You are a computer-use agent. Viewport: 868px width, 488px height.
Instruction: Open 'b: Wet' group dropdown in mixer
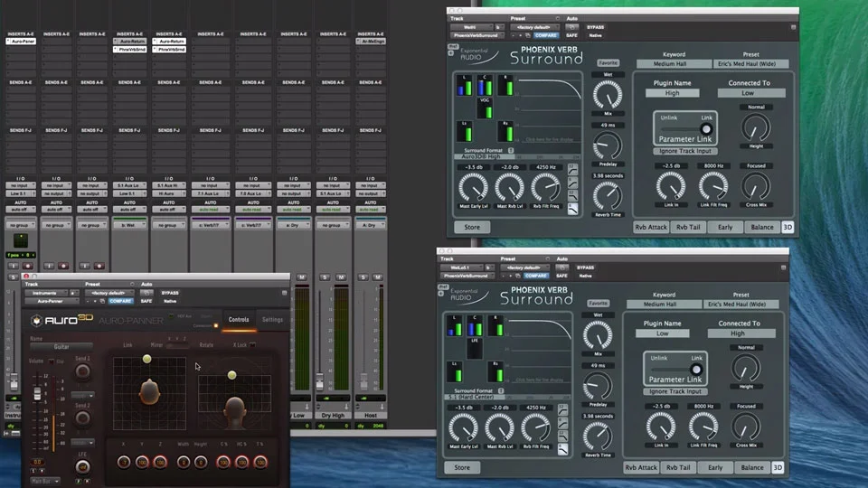tap(129, 225)
